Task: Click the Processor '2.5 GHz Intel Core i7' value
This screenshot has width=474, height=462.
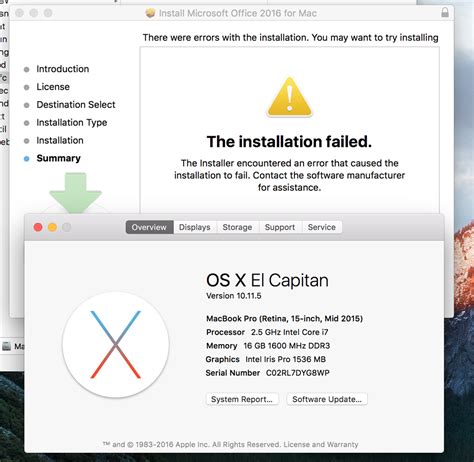Action: [290, 332]
